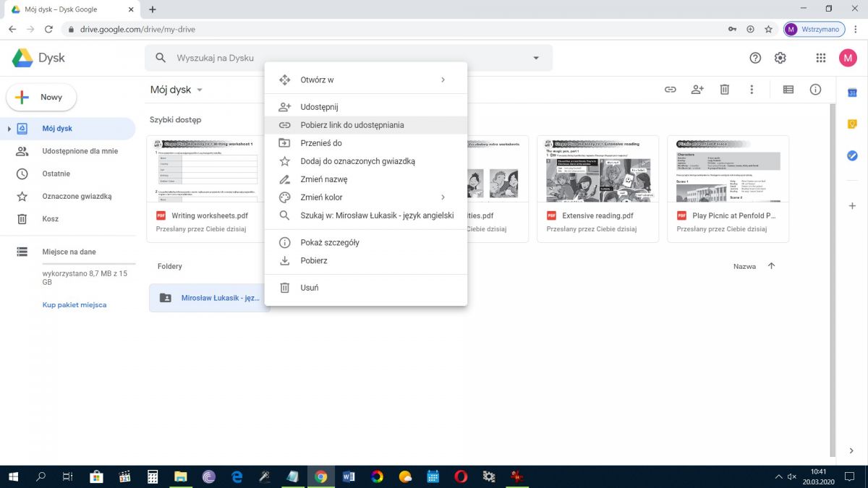The image size is (868, 488).
Task: Open Udostępnione dla mnie
Action: pyautogui.click(x=68, y=151)
